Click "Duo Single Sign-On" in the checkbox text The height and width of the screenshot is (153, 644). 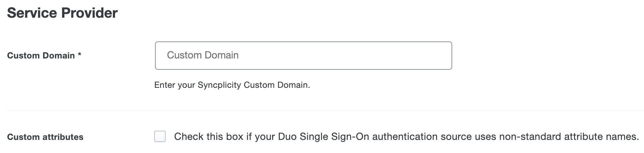324,137
